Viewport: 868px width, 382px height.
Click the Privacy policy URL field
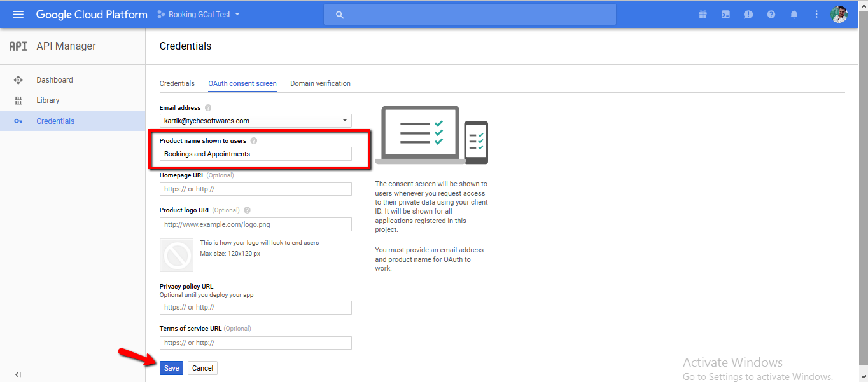256,308
